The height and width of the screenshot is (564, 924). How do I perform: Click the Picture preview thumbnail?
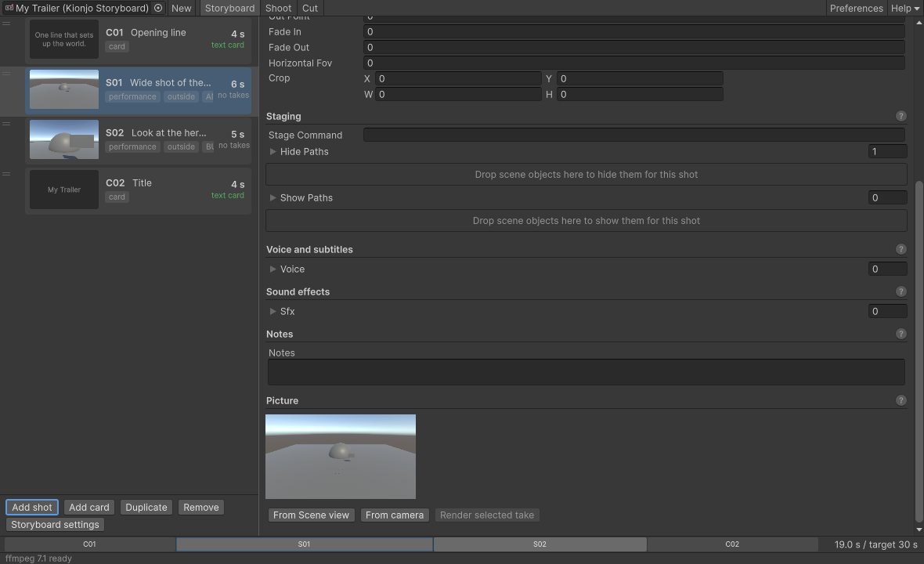tap(341, 457)
